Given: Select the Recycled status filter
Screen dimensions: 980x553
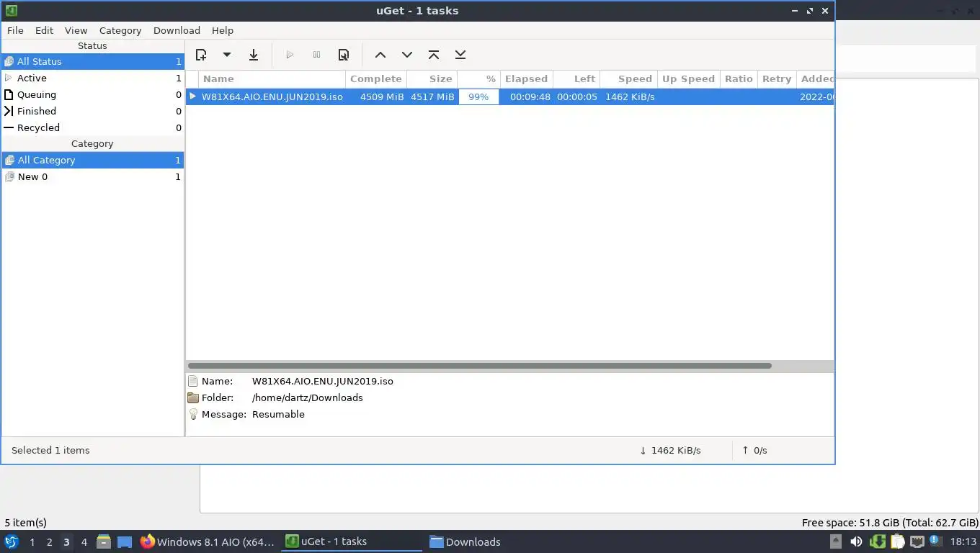Looking at the screenshot, I should pyautogui.click(x=92, y=127).
